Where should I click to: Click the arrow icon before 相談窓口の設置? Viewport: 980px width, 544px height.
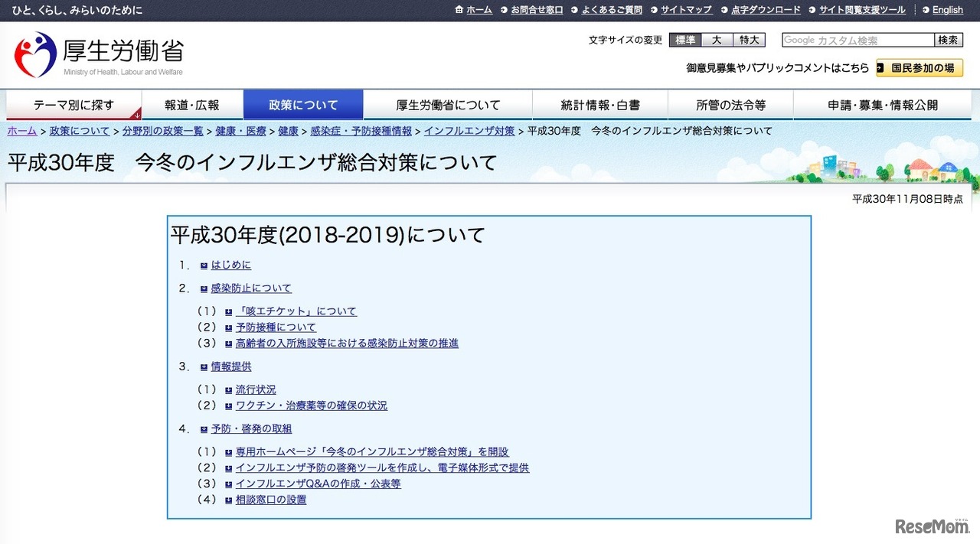[x=228, y=500]
